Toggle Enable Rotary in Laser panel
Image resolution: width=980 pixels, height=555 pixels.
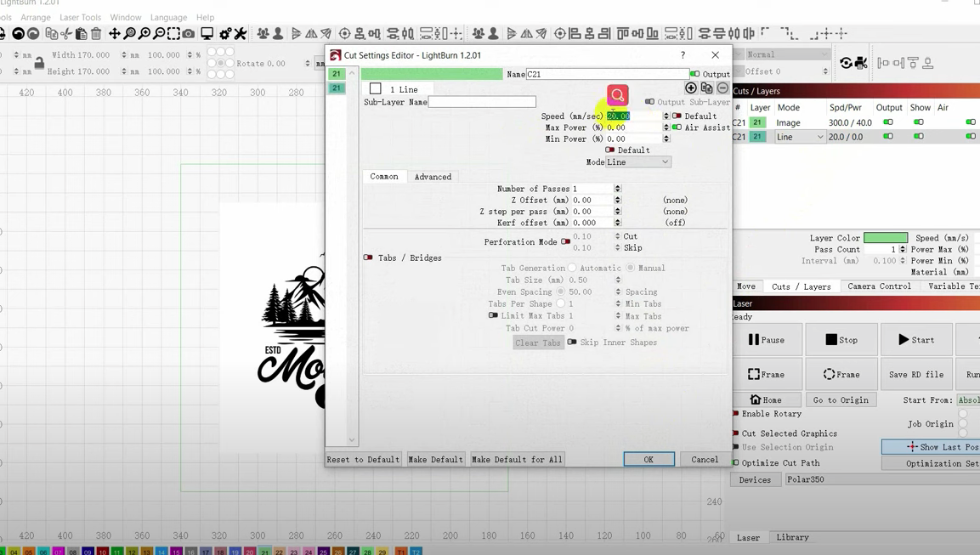pyautogui.click(x=735, y=414)
